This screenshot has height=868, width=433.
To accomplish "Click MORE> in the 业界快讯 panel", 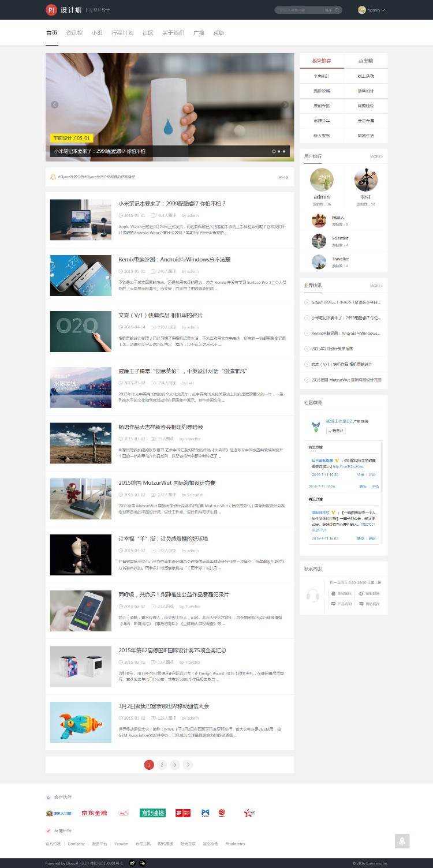I will point(376,286).
